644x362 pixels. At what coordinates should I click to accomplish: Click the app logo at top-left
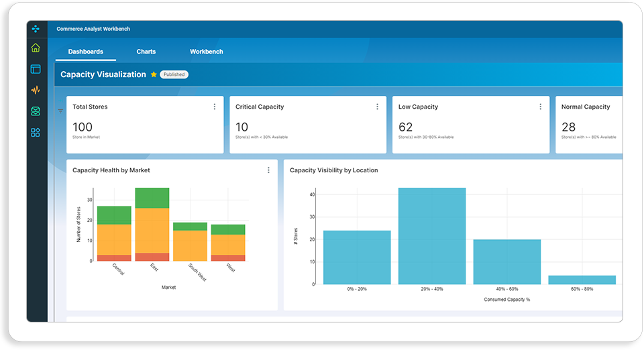click(36, 29)
